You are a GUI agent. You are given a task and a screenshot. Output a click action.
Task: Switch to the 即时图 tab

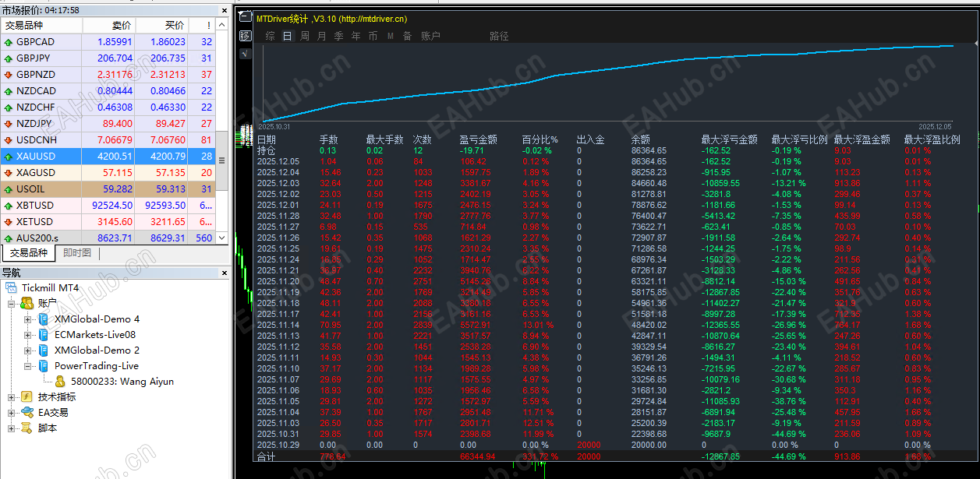click(x=77, y=253)
